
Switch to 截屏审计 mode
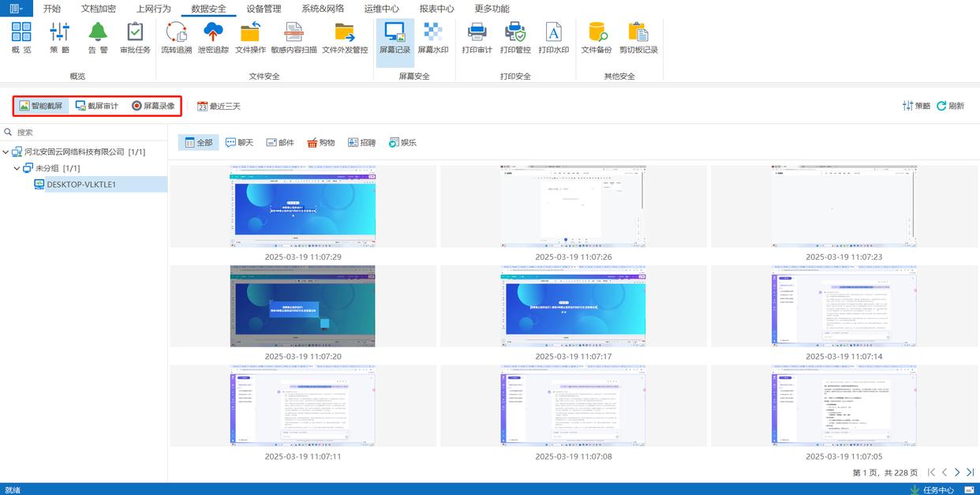(x=97, y=106)
